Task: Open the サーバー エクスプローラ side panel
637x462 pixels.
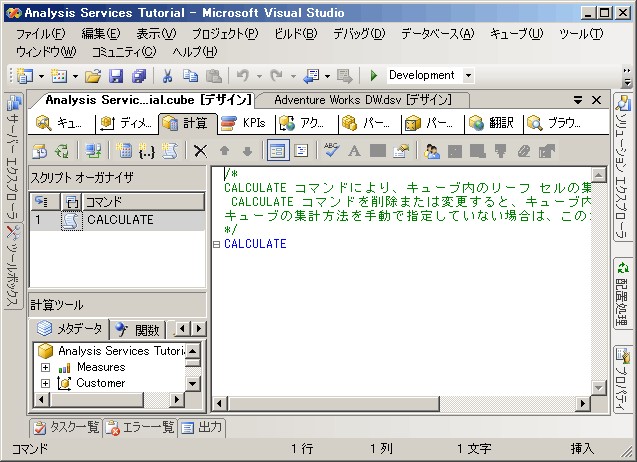Action: tap(13, 158)
